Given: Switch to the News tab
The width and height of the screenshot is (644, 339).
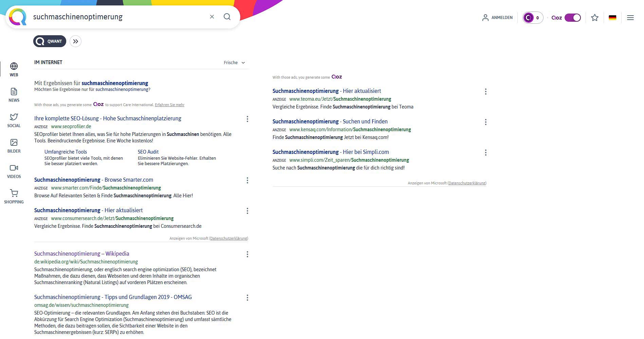Looking at the screenshot, I should click(14, 95).
